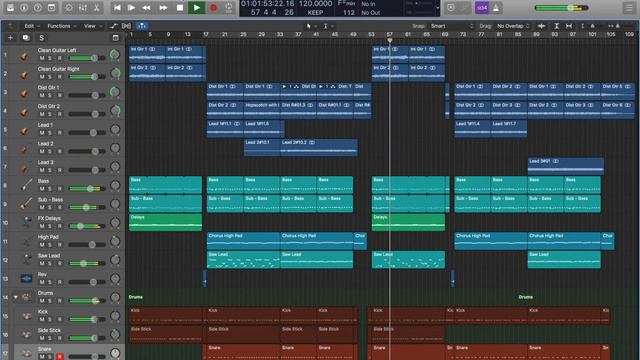Click the Rewind button
The width and height of the screenshot is (640, 360).
(x=146, y=8)
